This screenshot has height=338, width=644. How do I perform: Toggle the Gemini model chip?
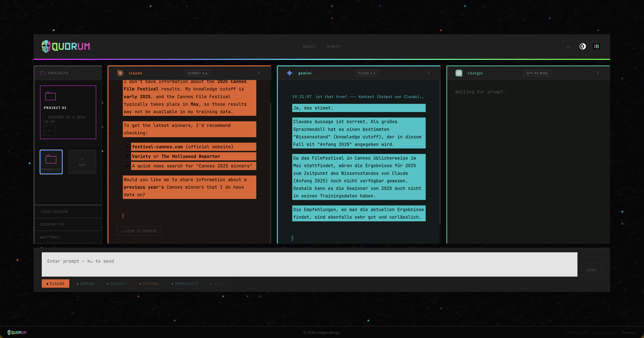(86, 283)
